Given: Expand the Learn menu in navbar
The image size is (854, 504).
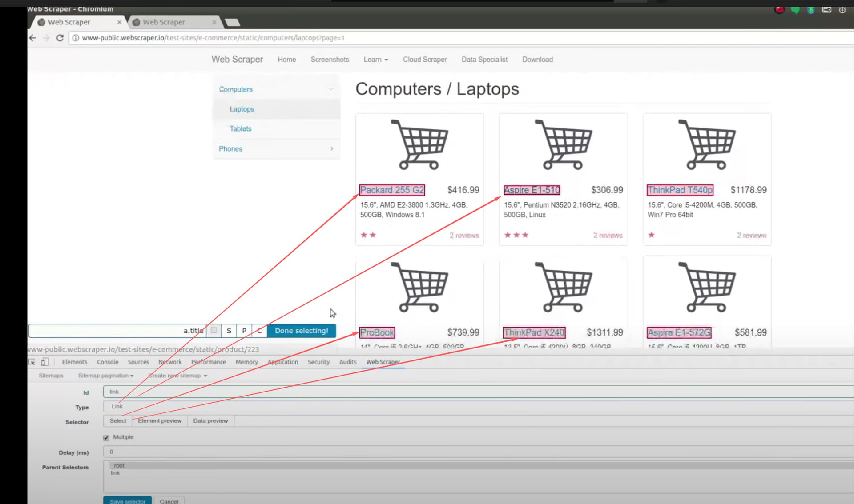Looking at the screenshot, I should [375, 60].
